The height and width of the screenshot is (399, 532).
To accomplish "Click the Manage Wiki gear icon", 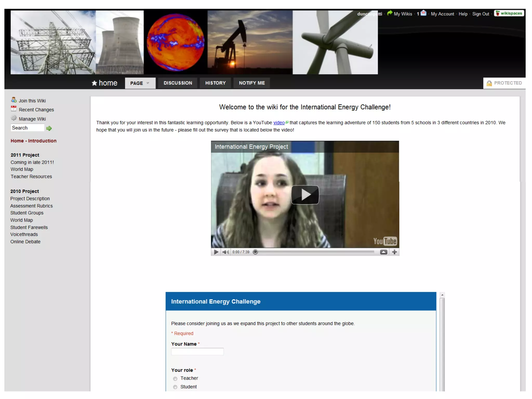I will [x=14, y=118].
